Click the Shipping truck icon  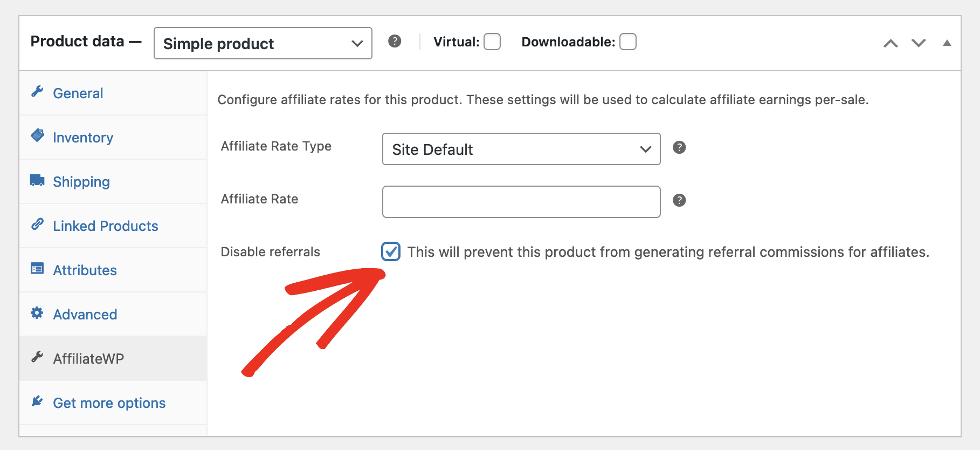pos(37,180)
